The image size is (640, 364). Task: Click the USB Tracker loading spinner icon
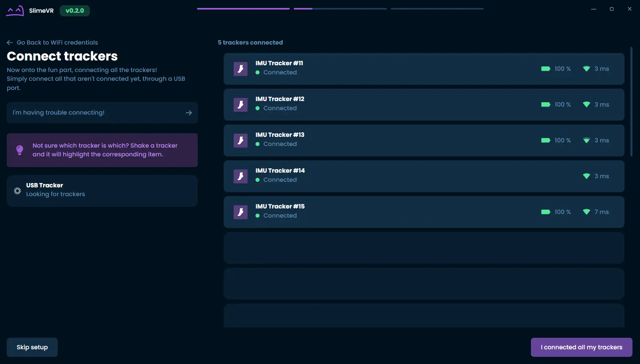coord(18,191)
